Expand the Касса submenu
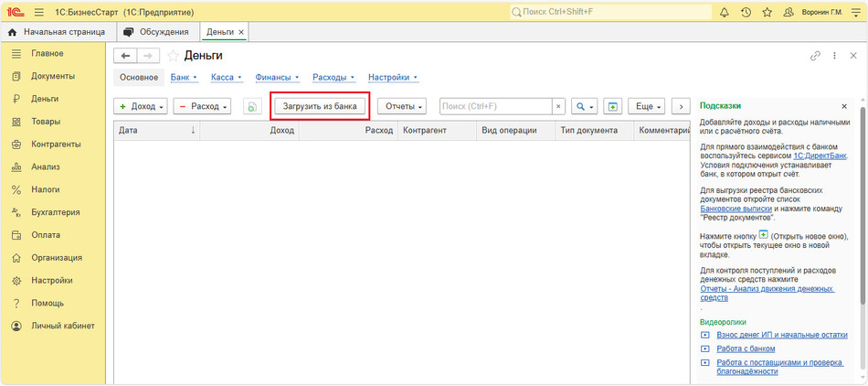 pyautogui.click(x=227, y=78)
